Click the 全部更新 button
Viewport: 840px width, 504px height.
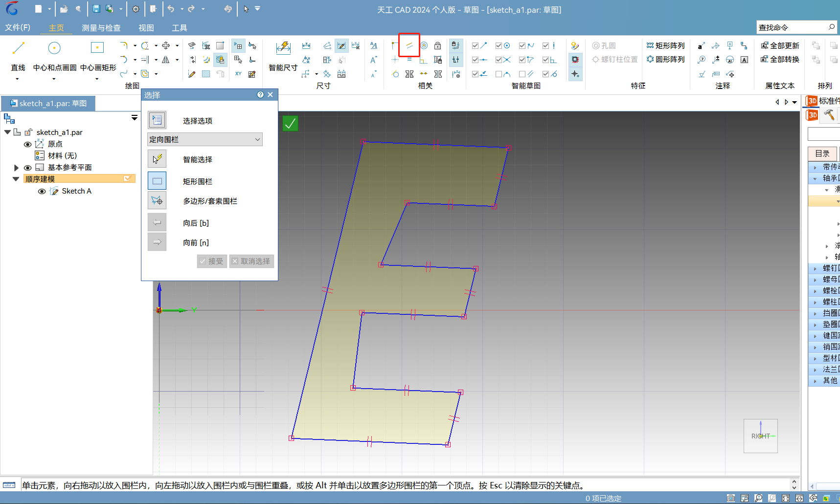point(780,45)
